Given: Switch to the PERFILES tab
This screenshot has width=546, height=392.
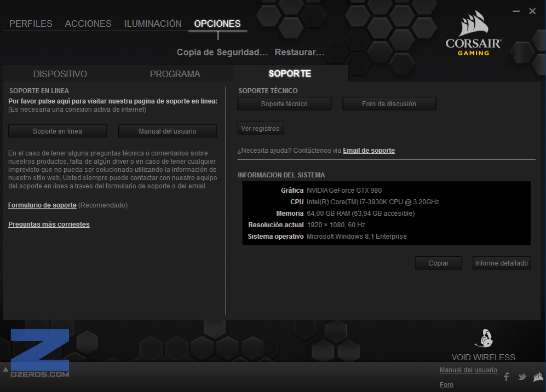Looking at the screenshot, I should [x=31, y=24].
